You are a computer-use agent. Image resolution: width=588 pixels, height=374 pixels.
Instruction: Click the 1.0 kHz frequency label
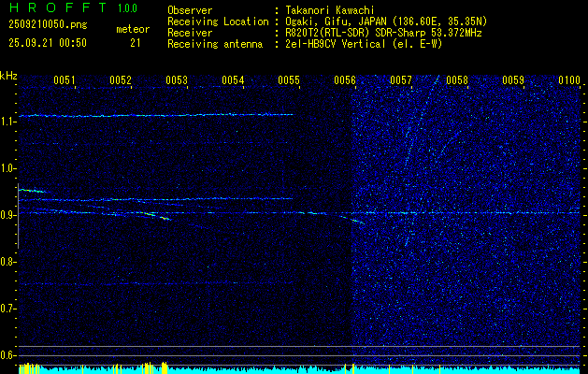click(7, 168)
